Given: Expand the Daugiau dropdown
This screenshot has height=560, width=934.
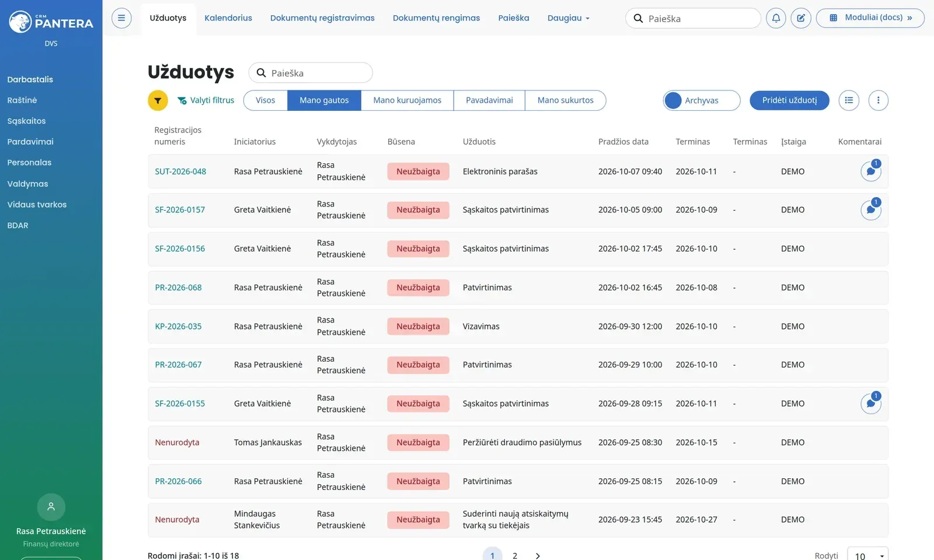Looking at the screenshot, I should point(568,18).
